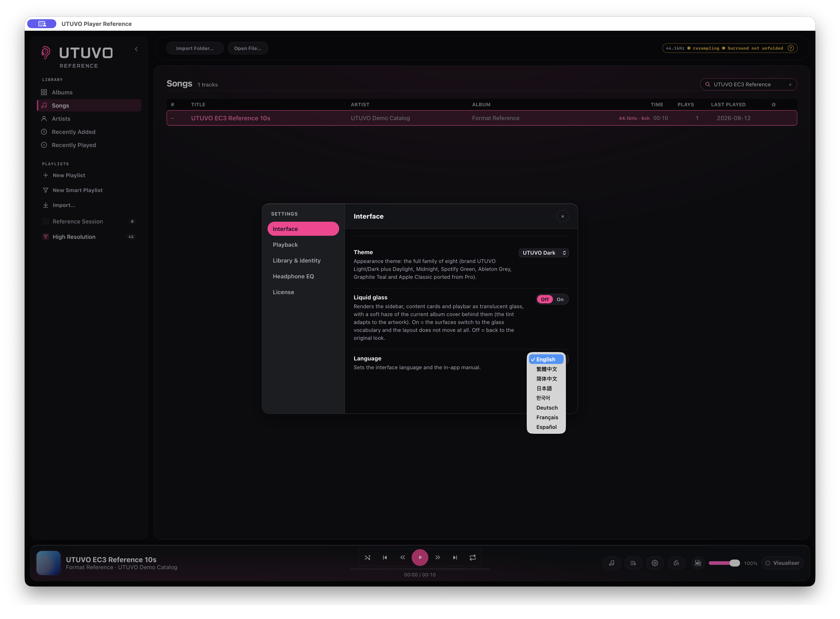The image size is (840, 619).
Task: Select Español in the language list
Action: click(546, 427)
